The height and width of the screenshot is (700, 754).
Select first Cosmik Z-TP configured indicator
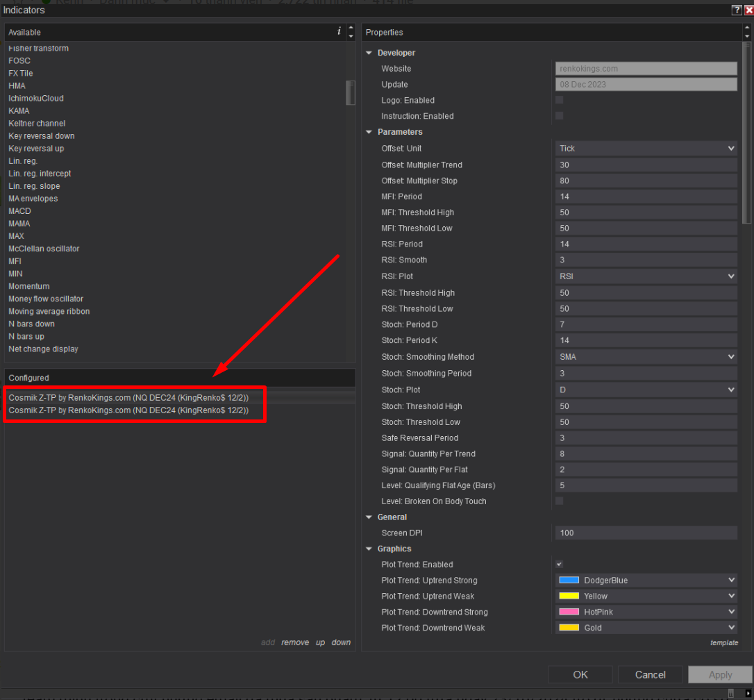tap(128, 398)
